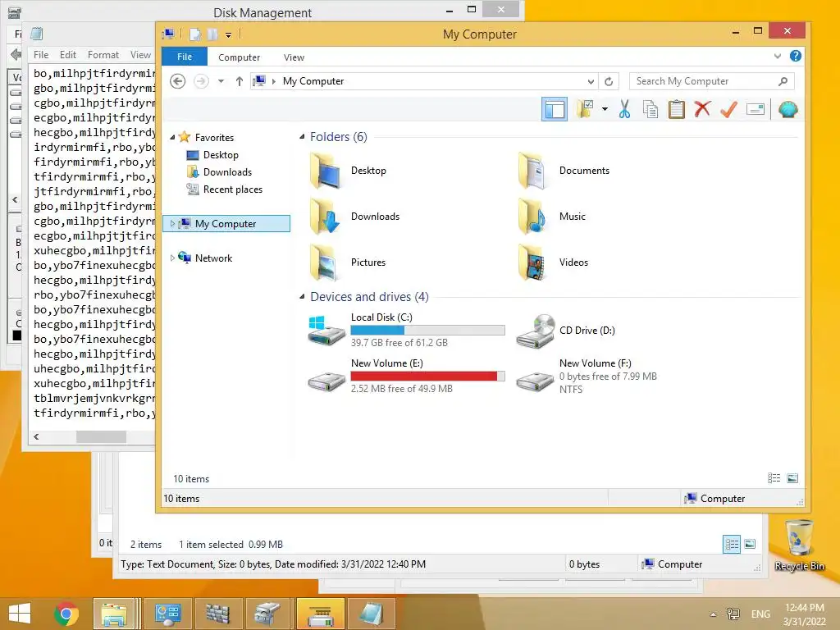Click the Paste clipboard icon
The height and width of the screenshot is (630, 840).
pyautogui.click(x=677, y=109)
